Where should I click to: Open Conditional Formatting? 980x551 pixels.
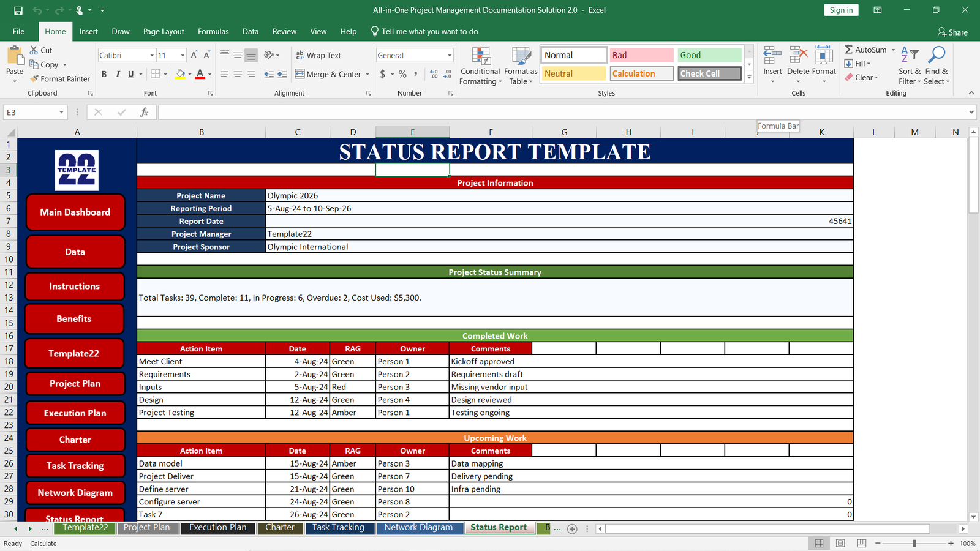click(481, 66)
